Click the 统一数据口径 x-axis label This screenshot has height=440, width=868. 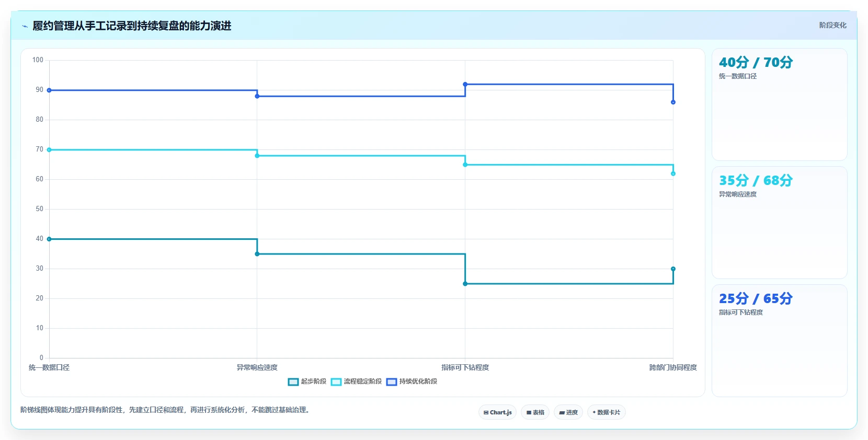[x=49, y=367]
